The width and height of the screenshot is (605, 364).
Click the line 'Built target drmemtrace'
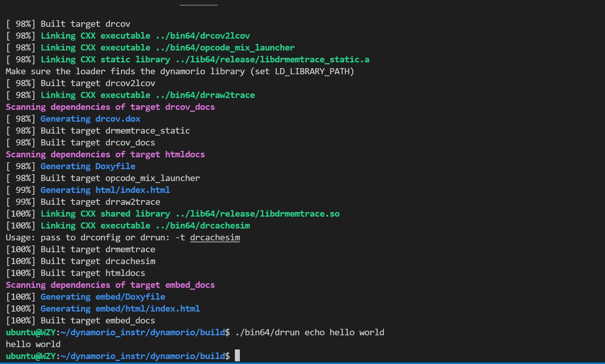[x=80, y=250]
